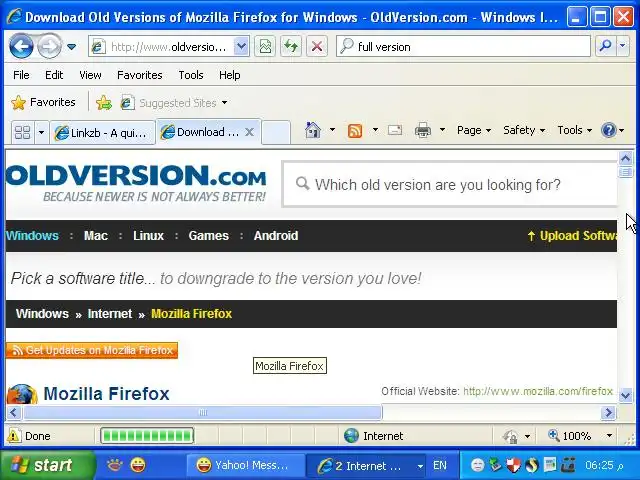
Task: Click the Add to Favorites Bar icon
Action: tap(104, 102)
